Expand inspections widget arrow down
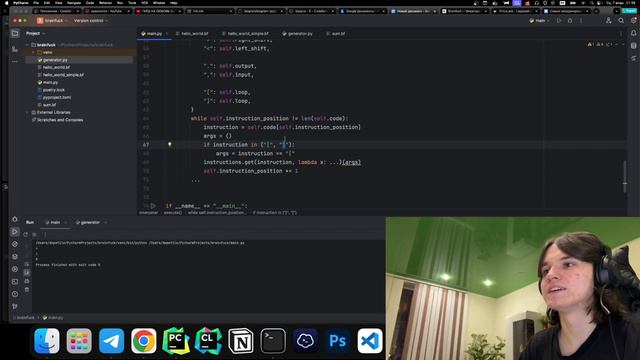Screen dimensions: 640x360 point(623,44)
